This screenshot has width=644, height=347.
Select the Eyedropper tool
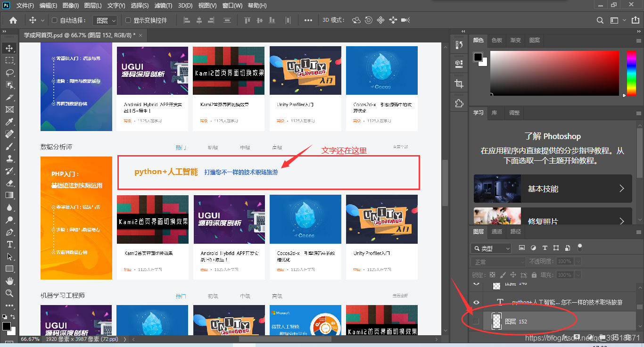[x=9, y=122]
